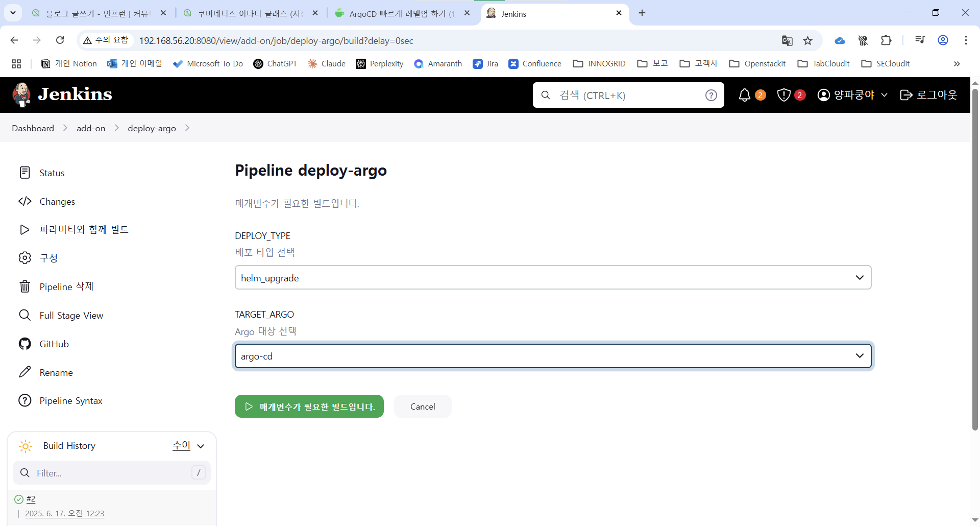Screen dimensions: 980x526
Task: Expand the Build History 추이 chevron
Action: (201, 446)
